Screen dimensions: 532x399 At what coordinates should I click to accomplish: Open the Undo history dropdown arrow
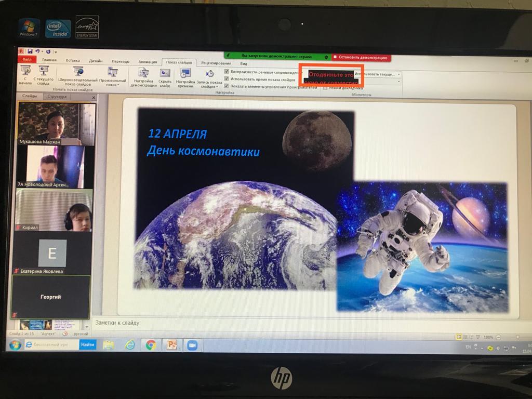pyautogui.click(x=42, y=51)
